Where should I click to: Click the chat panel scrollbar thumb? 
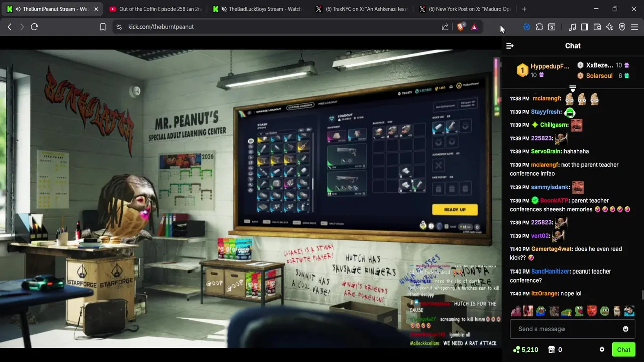[x=642, y=295]
